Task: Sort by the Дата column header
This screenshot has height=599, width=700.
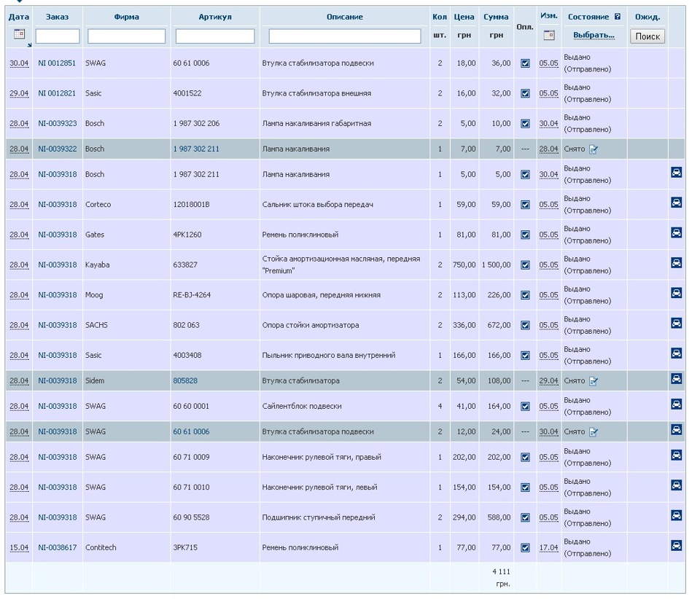Action: tap(19, 17)
